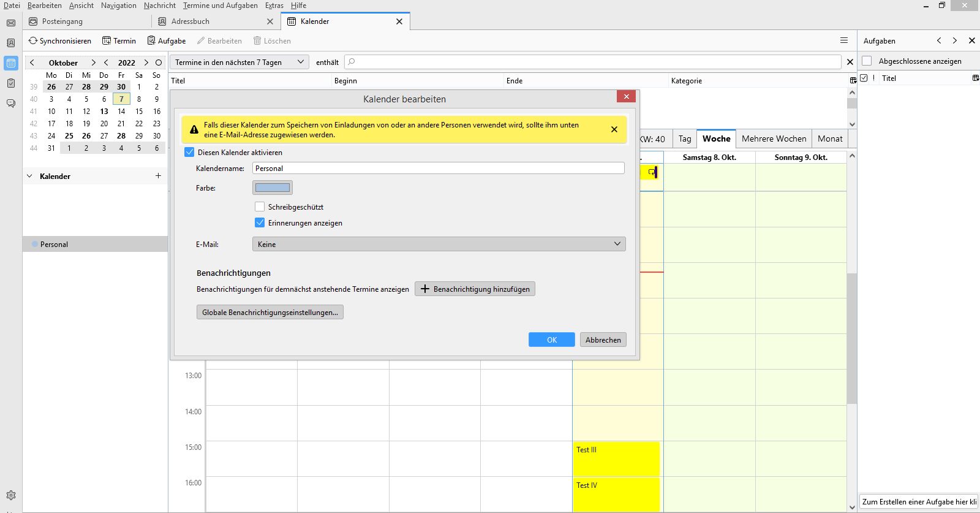The image size is (980, 513).
Task: Click the OK button
Action: tap(551, 340)
